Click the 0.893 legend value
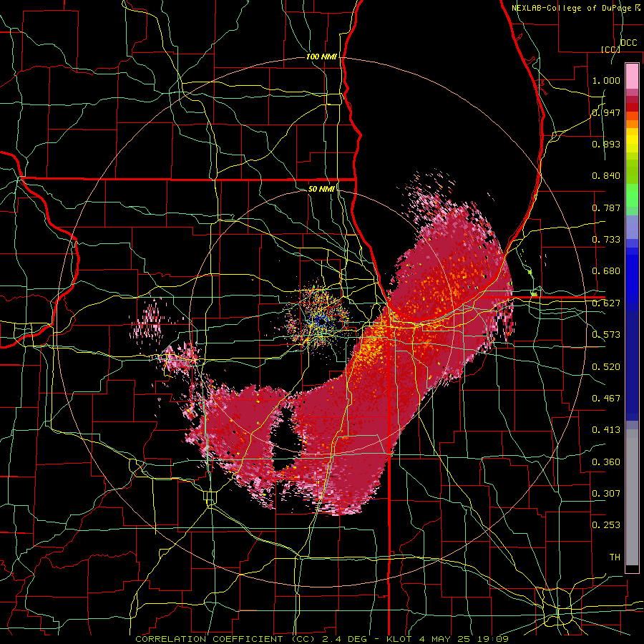644x644 pixels. point(606,144)
